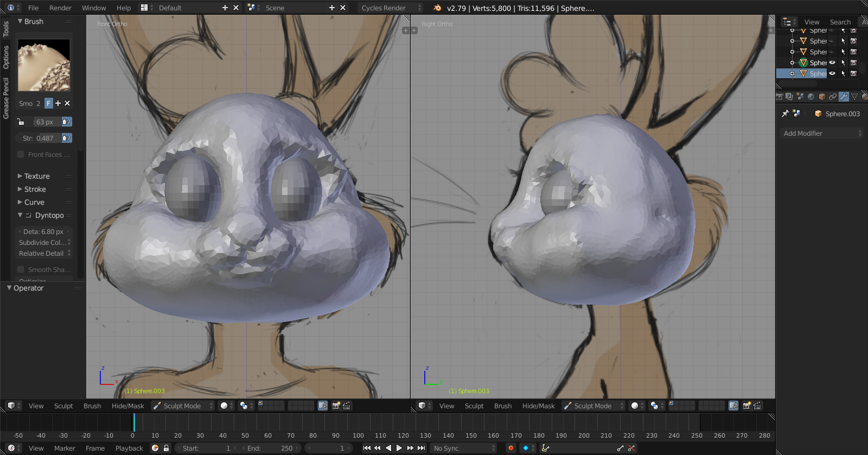Disable the Dyntopo checkbox
Screen dimensions: 868x455
click(x=29, y=215)
